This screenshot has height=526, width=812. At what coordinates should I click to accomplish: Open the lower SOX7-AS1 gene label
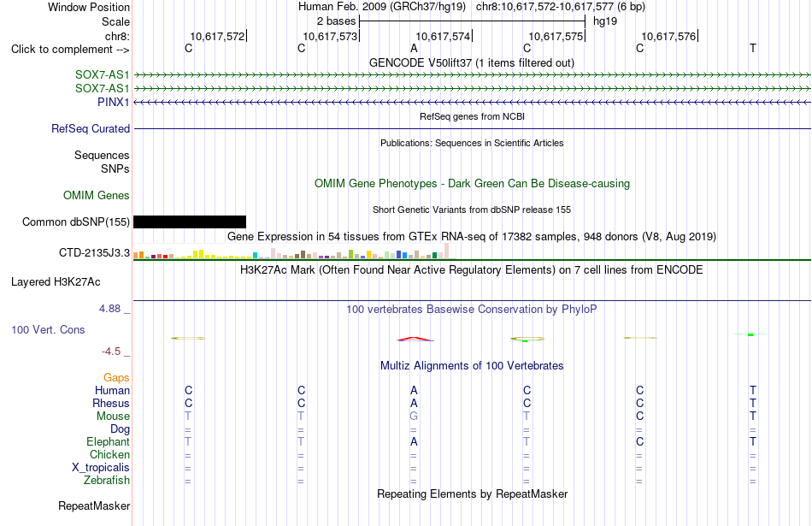(x=102, y=88)
